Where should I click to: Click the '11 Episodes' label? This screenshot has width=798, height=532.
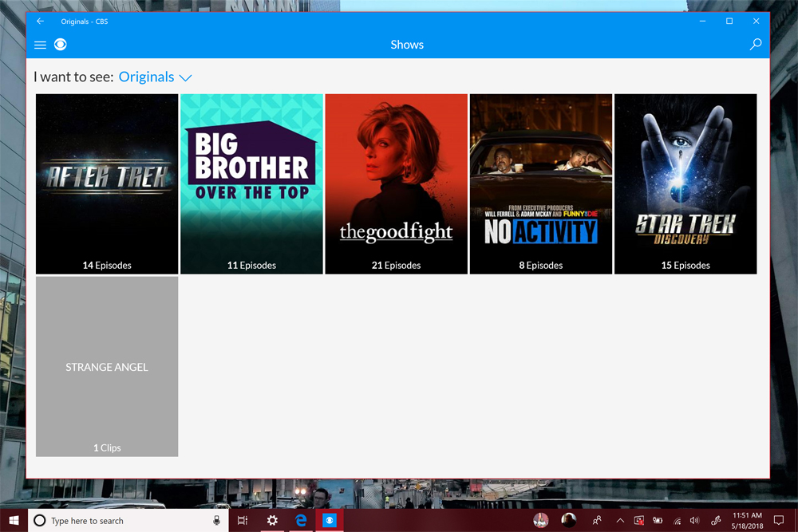[251, 266]
